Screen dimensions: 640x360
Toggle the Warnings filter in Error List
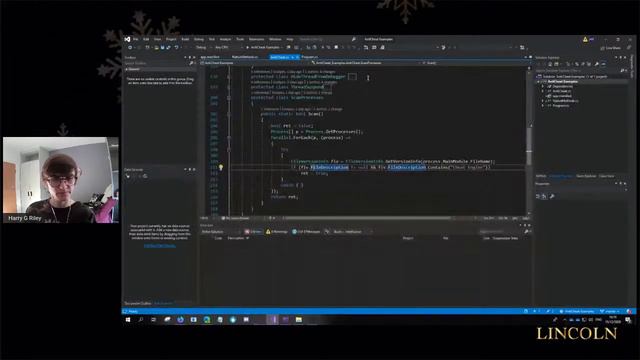point(277,232)
